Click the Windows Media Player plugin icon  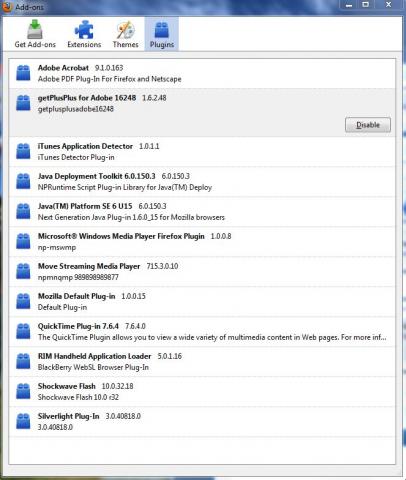(x=23, y=241)
